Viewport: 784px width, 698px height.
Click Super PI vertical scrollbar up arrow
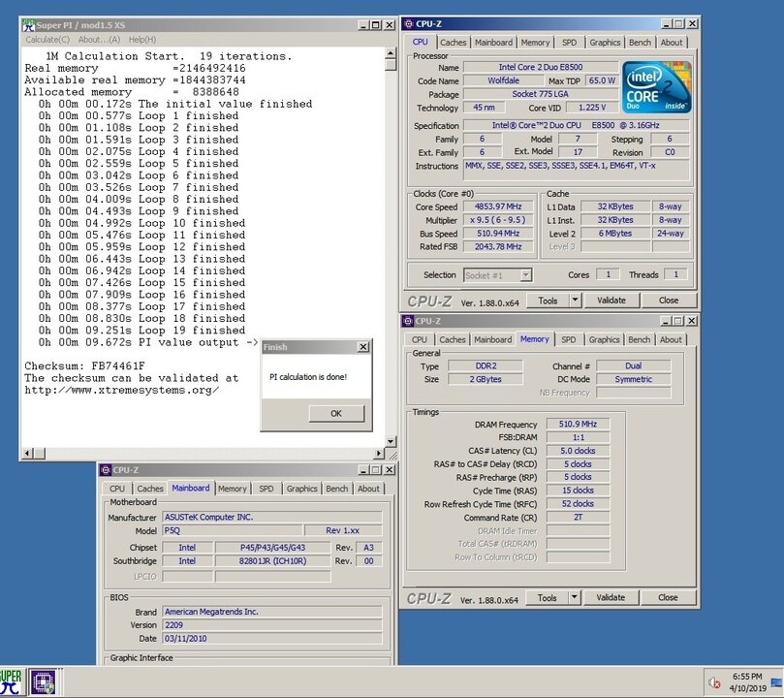click(391, 53)
